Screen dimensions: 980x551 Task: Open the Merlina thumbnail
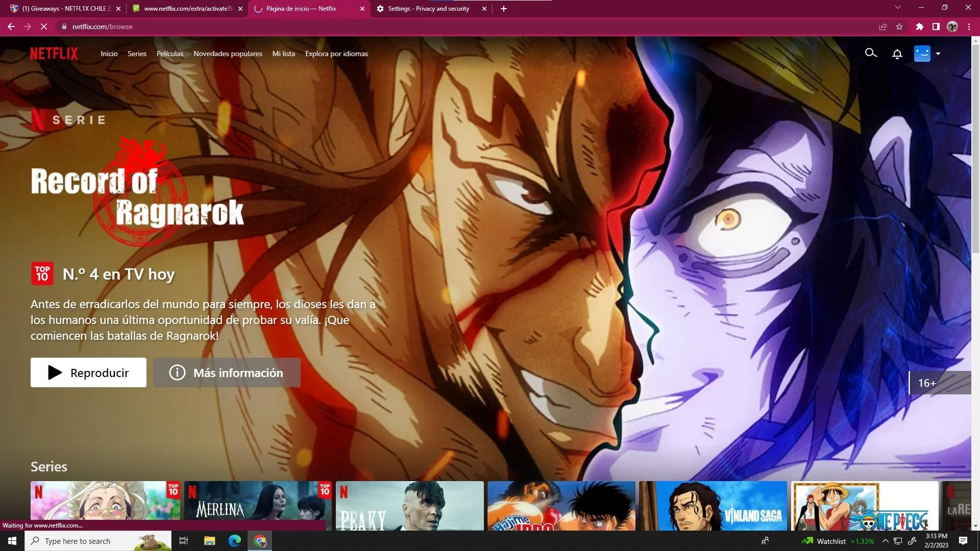(x=258, y=506)
